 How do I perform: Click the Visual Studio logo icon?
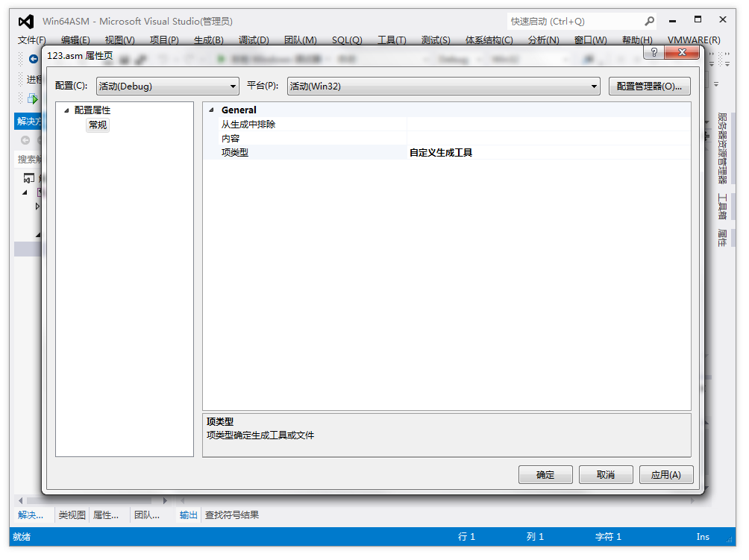click(26, 21)
